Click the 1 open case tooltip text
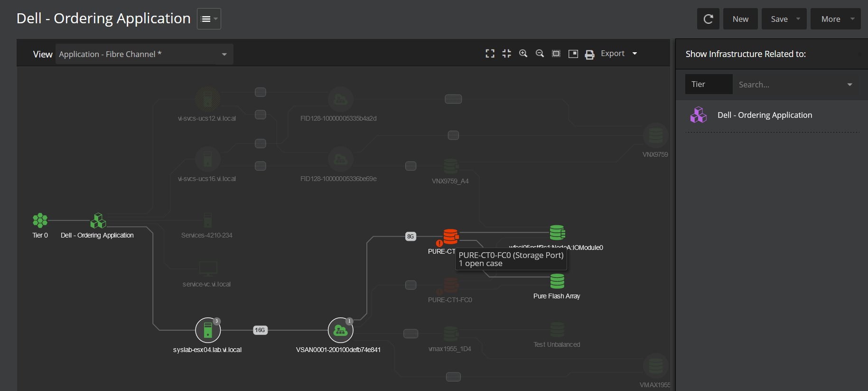The height and width of the screenshot is (391, 868). [x=481, y=264]
